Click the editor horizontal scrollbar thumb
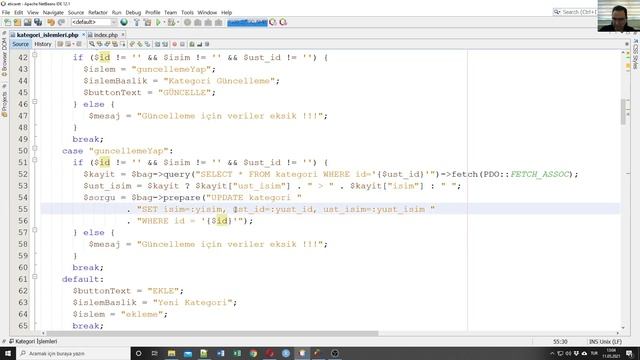Image resolution: width=640 pixels, height=360 pixels. point(212,333)
